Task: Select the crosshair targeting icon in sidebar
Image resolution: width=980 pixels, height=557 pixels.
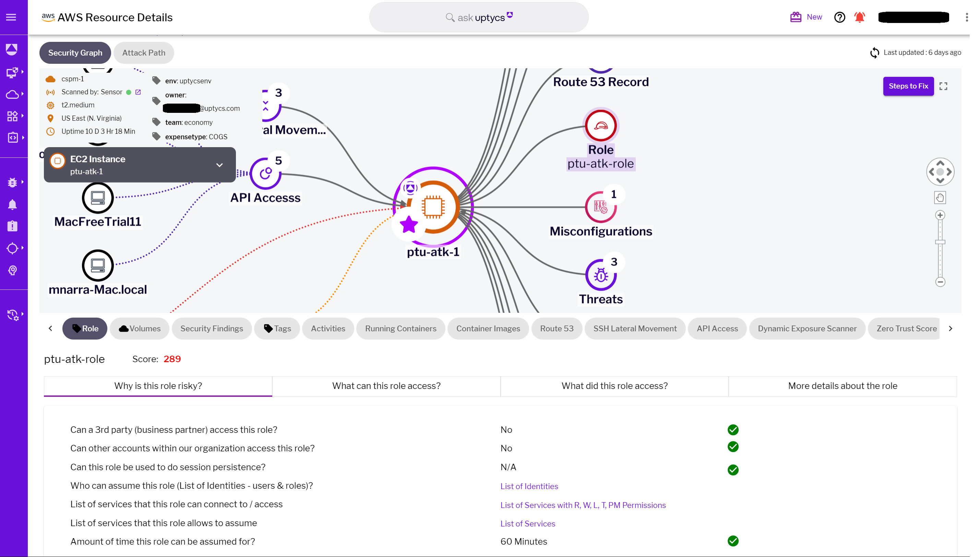Action: [x=13, y=248]
